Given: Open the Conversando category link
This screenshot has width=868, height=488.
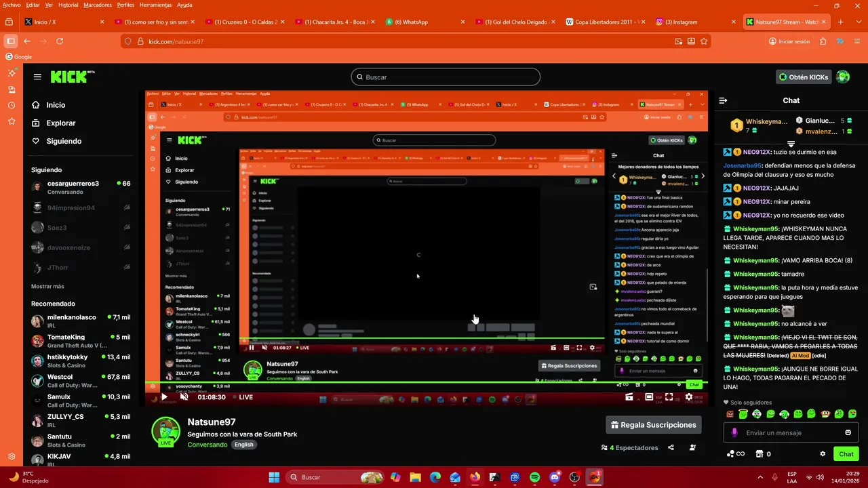Looking at the screenshot, I should point(208,445).
